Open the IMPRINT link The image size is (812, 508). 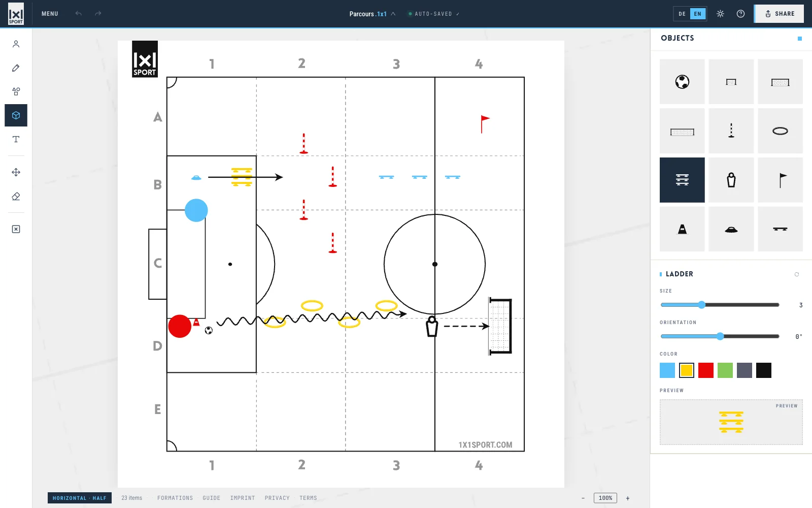tap(243, 498)
